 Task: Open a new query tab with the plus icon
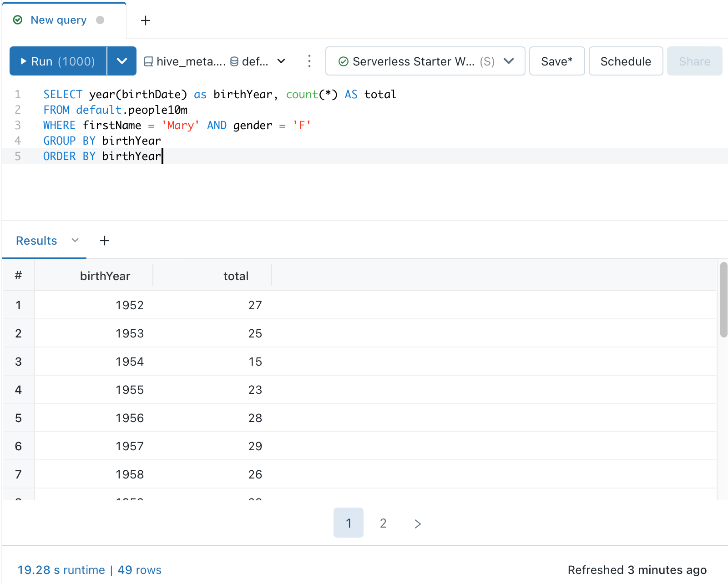(x=146, y=20)
